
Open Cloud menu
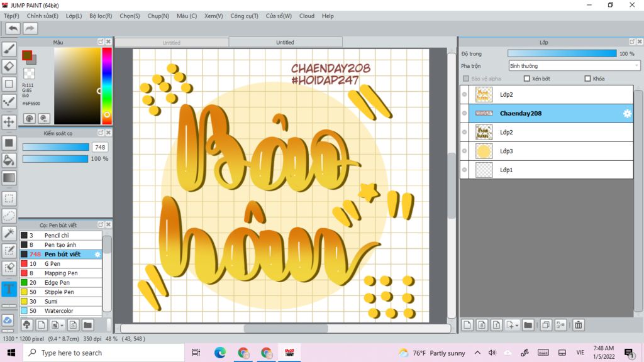tap(307, 16)
